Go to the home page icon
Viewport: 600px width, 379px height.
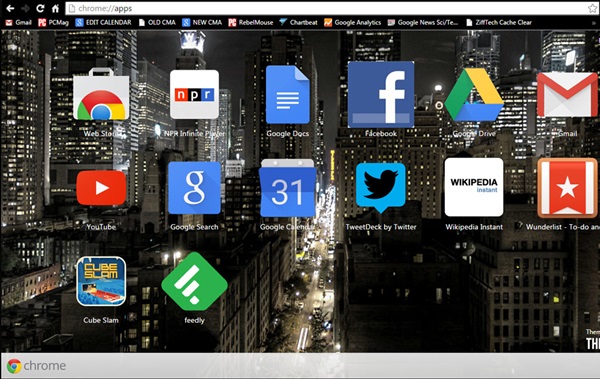(x=55, y=8)
